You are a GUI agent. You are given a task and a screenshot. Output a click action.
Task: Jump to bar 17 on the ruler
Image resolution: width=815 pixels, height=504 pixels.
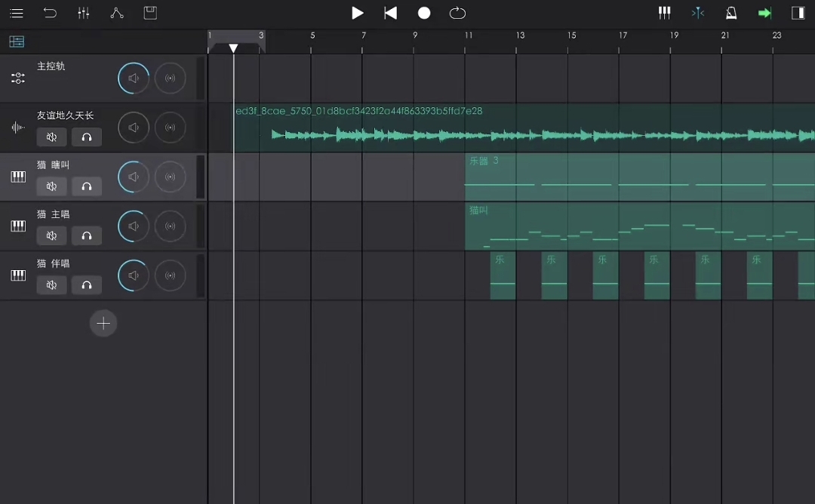[x=623, y=35]
